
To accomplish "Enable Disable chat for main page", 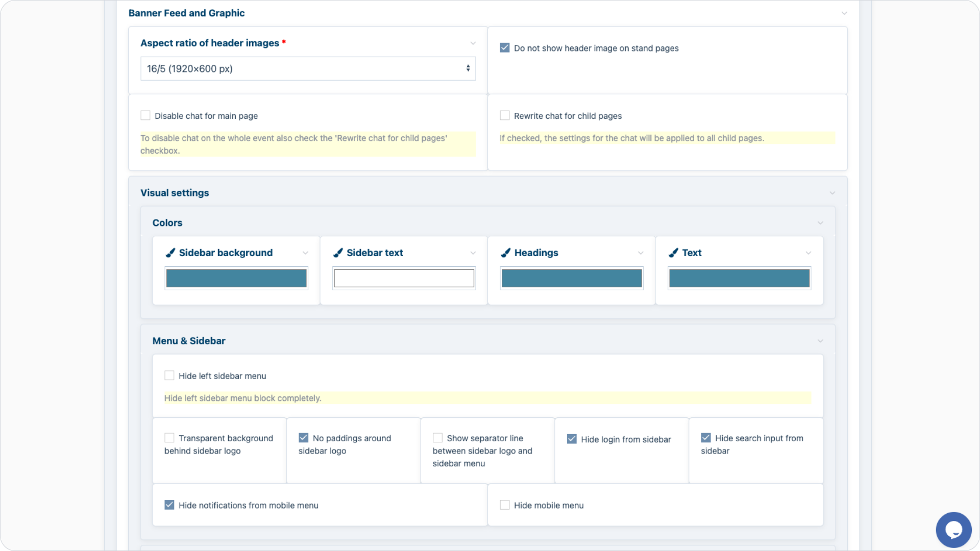I will (145, 116).
